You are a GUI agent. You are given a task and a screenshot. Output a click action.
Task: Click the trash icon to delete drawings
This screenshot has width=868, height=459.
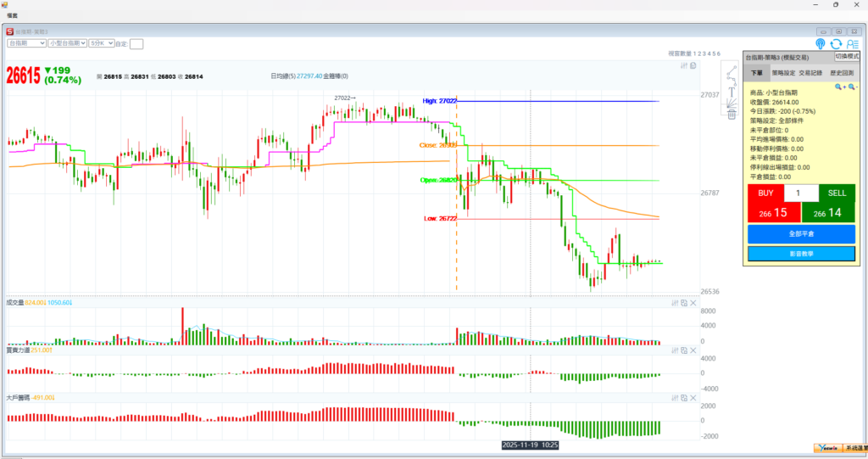point(731,115)
